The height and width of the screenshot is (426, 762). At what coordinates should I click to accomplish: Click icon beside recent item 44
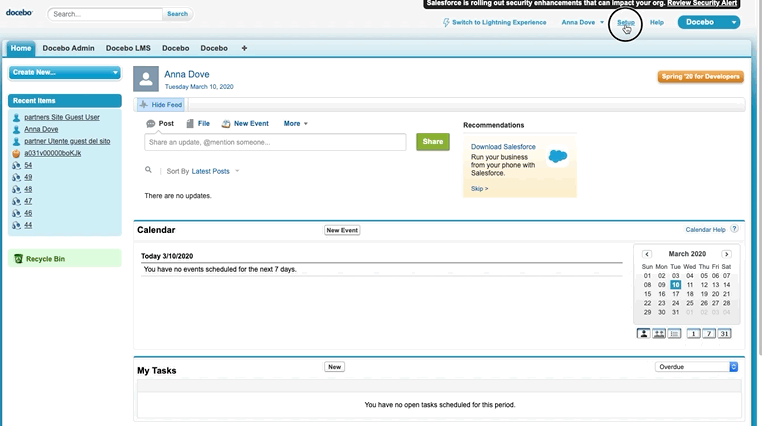tap(16, 225)
